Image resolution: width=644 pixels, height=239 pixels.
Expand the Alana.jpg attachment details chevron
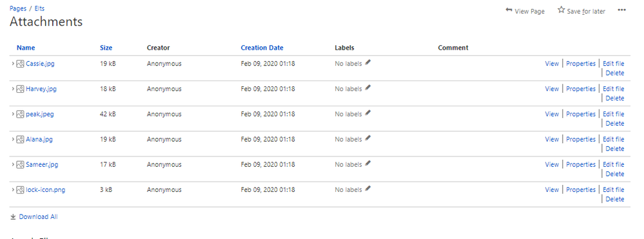13,139
